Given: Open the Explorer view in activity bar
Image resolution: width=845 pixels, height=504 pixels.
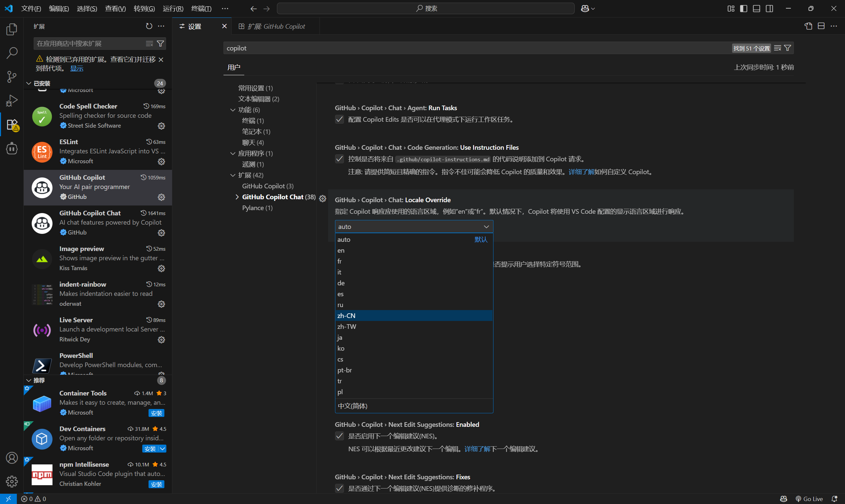Looking at the screenshot, I should click(x=12, y=29).
